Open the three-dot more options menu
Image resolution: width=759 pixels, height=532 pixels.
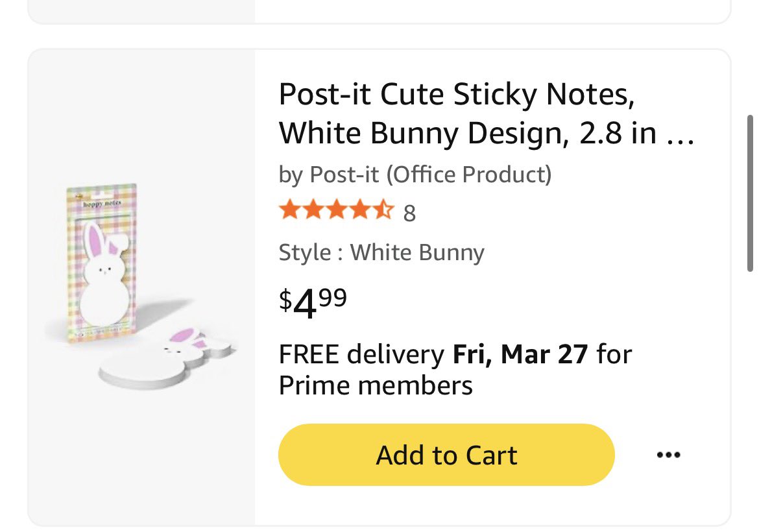coord(668,455)
